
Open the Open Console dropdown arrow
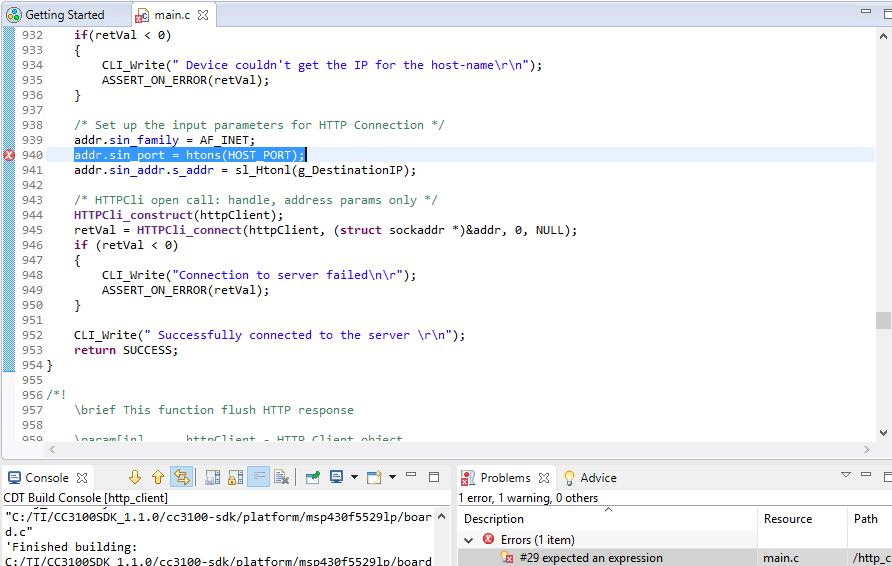click(392, 477)
